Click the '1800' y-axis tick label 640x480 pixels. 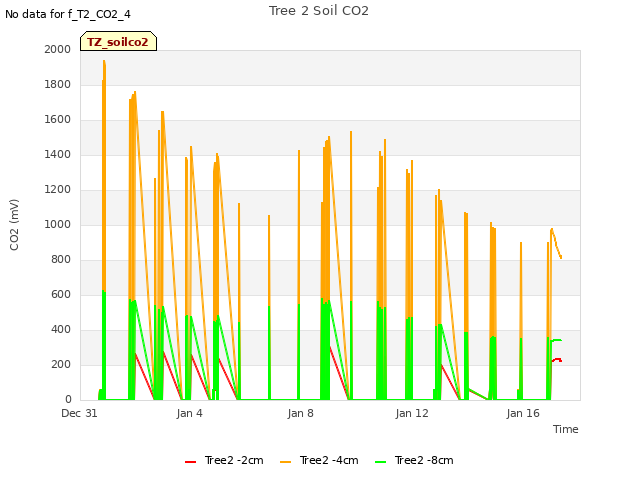pyautogui.click(x=58, y=84)
